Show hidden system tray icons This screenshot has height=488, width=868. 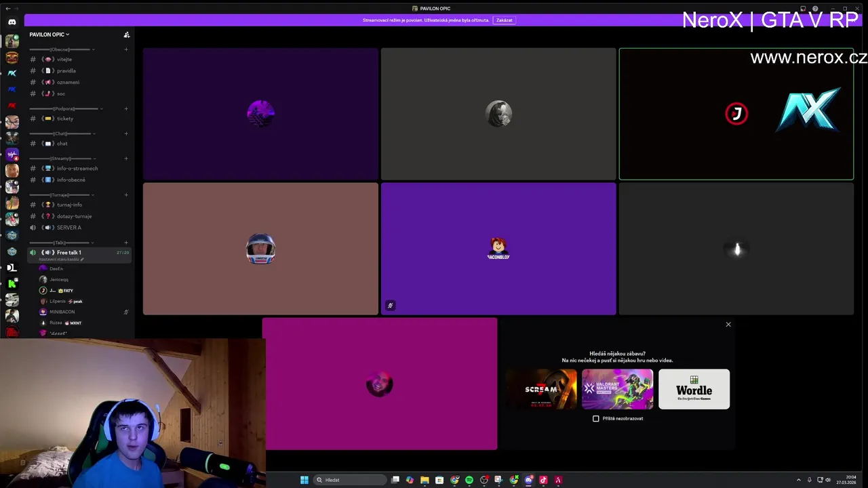coord(799,480)
